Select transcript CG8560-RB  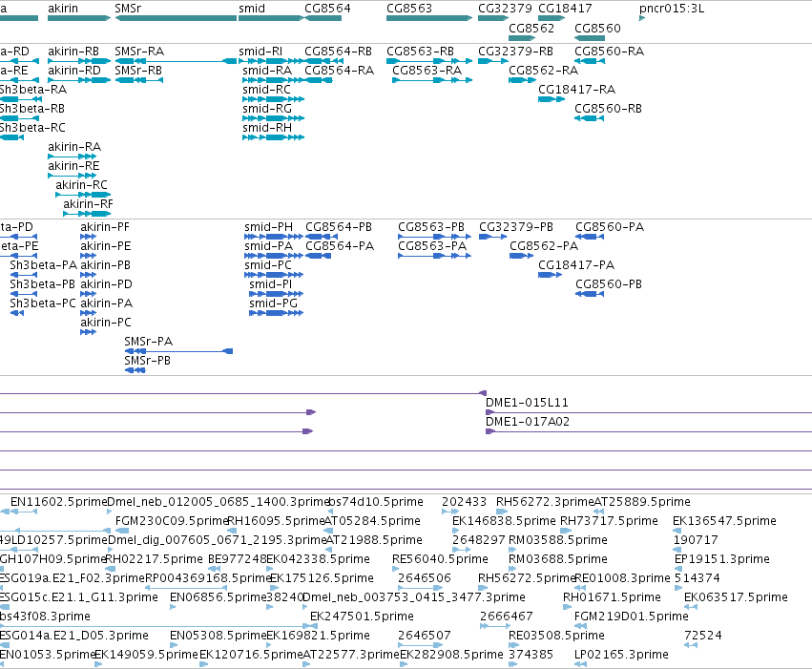coord(608,109)
